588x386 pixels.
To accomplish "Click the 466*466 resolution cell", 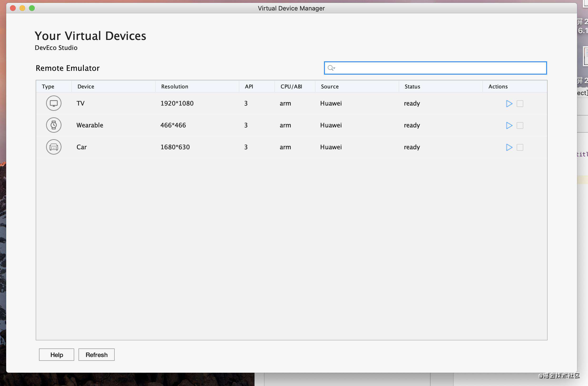I will click(x=173, y=125).
